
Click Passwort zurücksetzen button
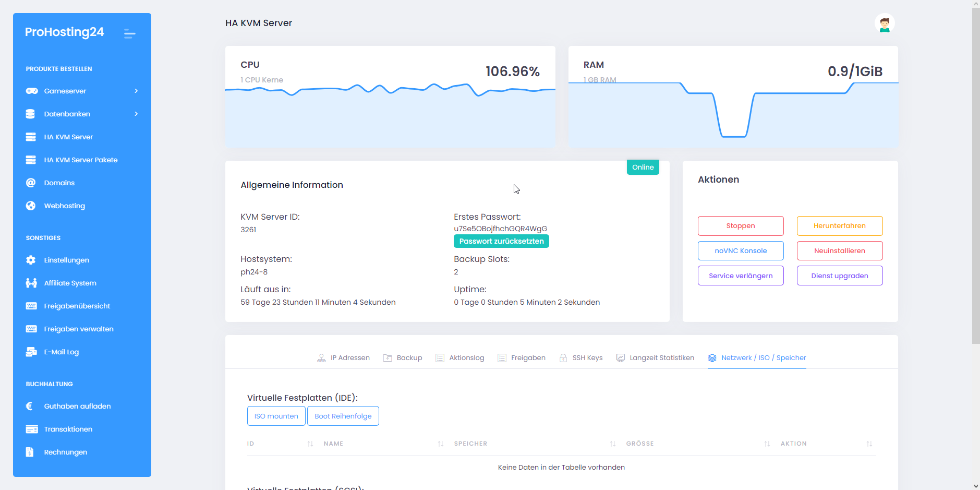[501, 241]
